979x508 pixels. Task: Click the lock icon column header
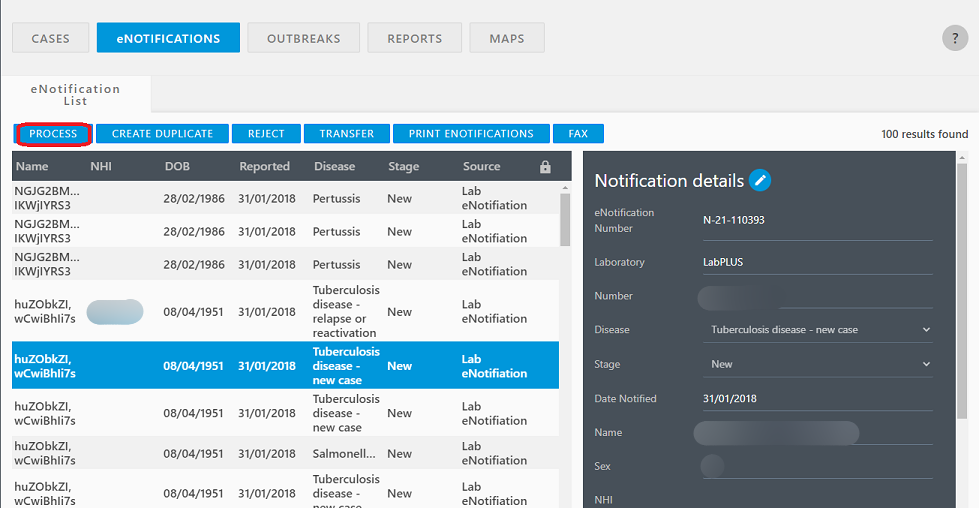click(x=545, y=167)
